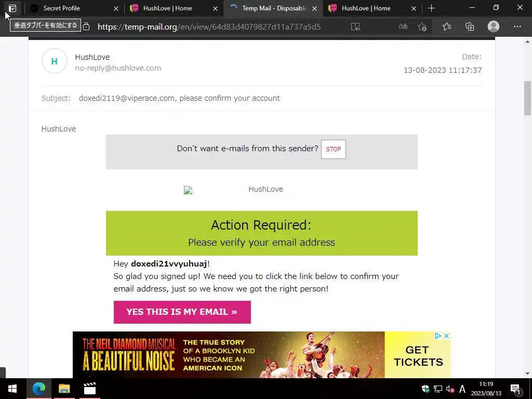Toggle the IME input mode A indicator

(462, 389)
